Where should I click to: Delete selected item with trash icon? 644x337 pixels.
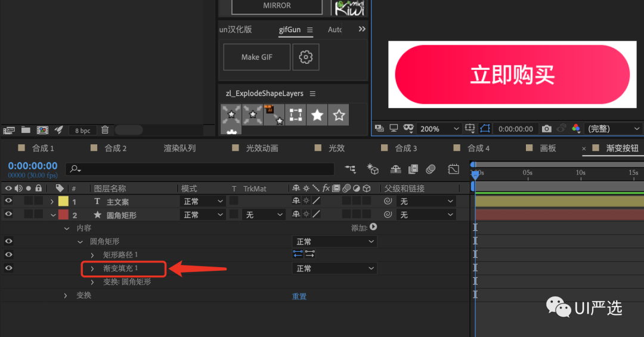click(105, 130)
